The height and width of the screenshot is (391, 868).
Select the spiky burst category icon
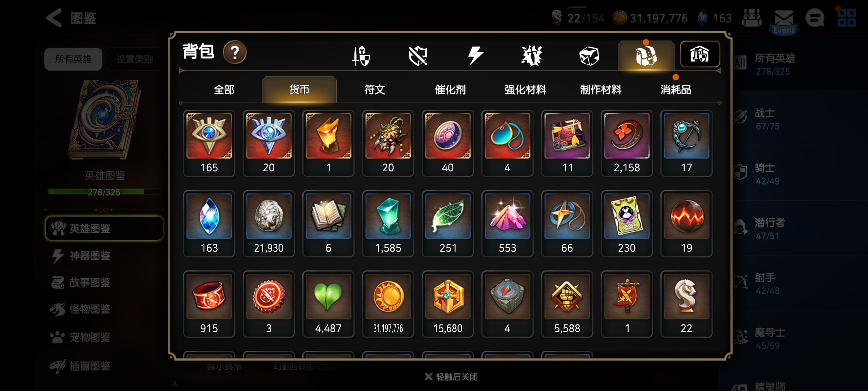532,56
